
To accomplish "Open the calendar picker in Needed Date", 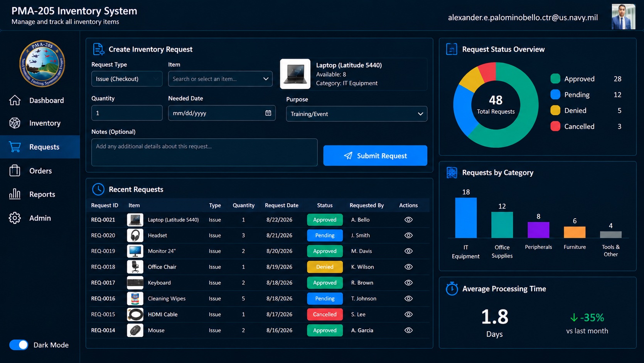I will pyautogui.click(x=268, y=113).
